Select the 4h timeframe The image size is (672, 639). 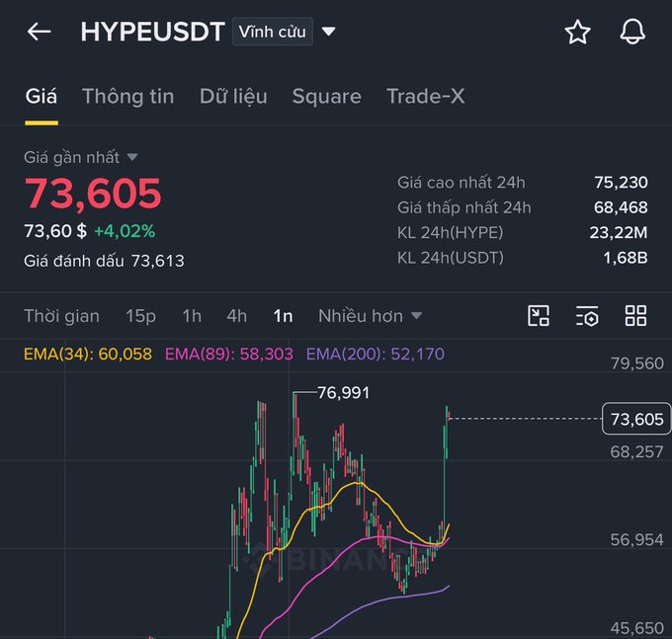(x=237, y=316)
